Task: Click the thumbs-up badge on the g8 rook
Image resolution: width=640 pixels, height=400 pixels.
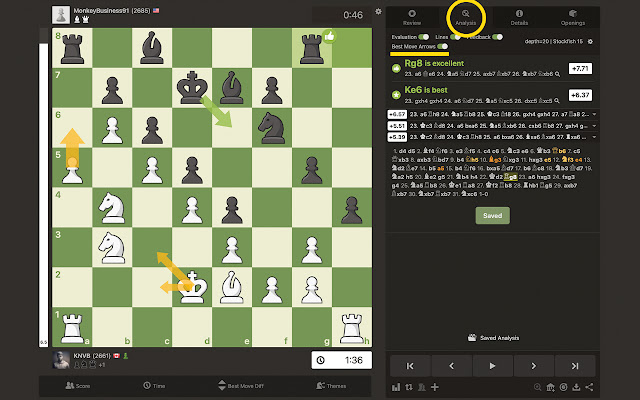Action: pyautogui.click(x=329, y=36)
